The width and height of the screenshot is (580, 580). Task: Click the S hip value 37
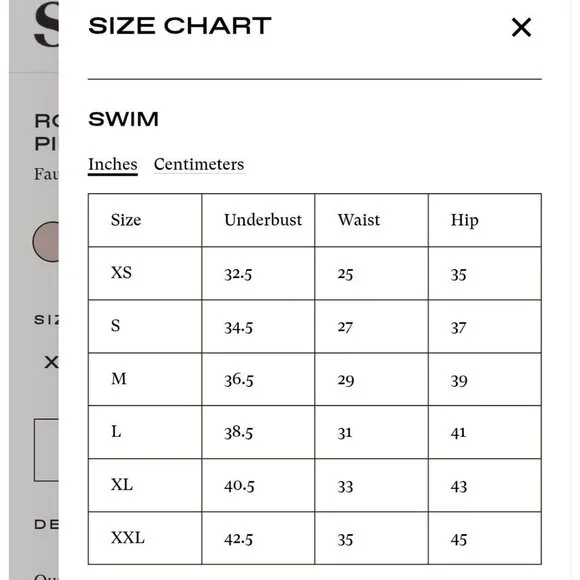(x=458, y=328)
